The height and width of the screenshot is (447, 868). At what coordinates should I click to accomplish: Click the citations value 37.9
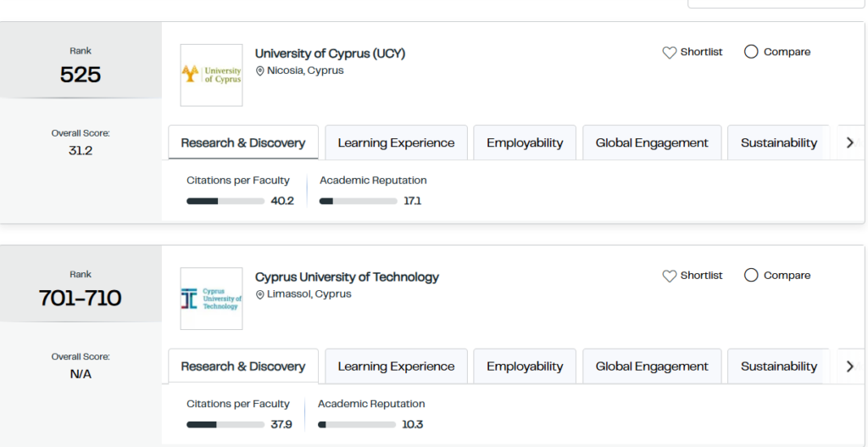pos(281,425)
